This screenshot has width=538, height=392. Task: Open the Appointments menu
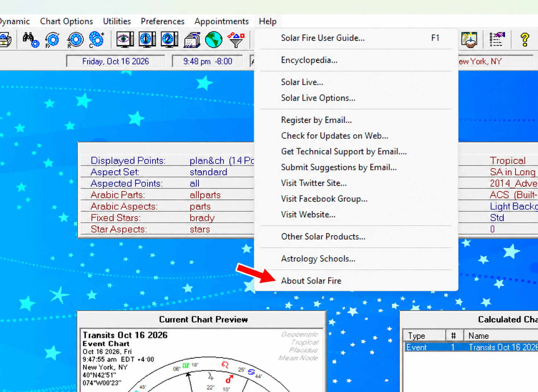click(x=222, y=21)
